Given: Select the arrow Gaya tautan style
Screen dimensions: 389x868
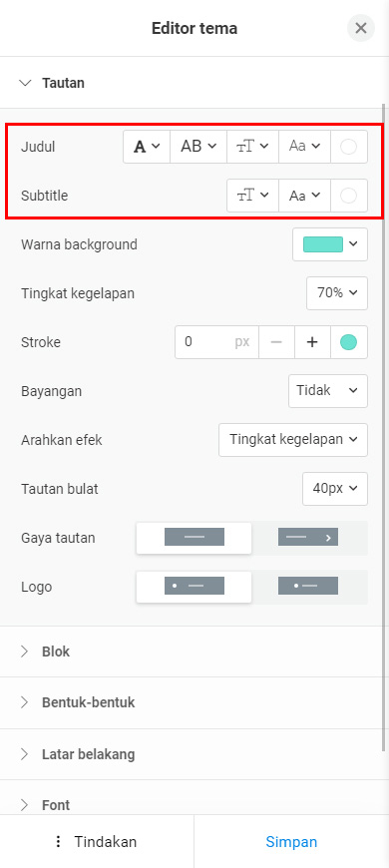Looking at the screenshot, I should [x=308, y=537].
